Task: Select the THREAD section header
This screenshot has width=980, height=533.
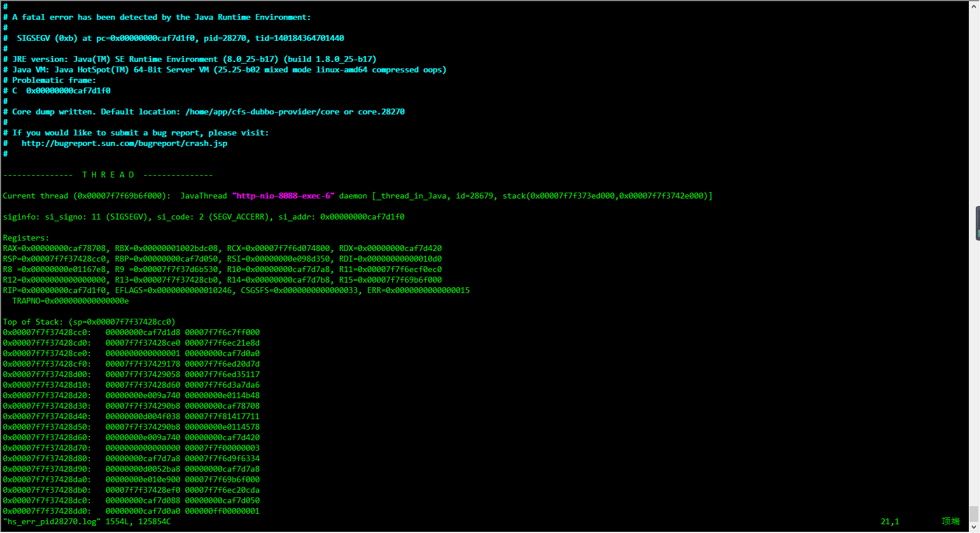Action: click(109, 174)
